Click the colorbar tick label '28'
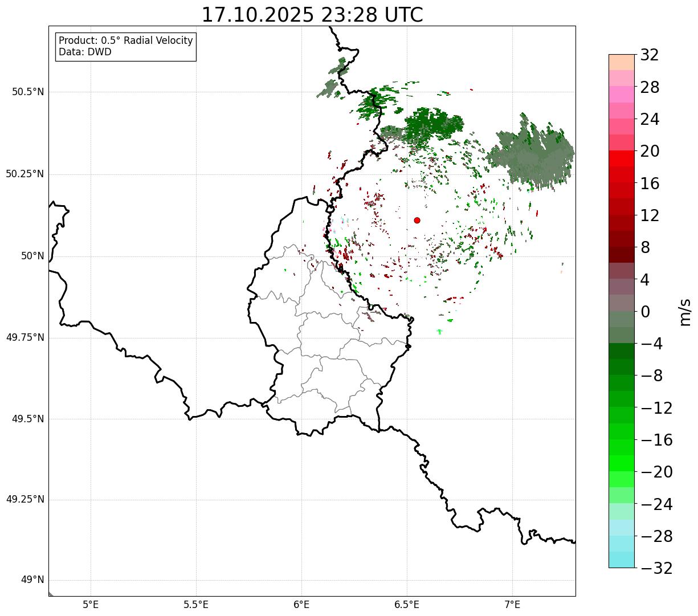Screen dimensions: 698x616 pyautogui.click(x=650, y=87)
